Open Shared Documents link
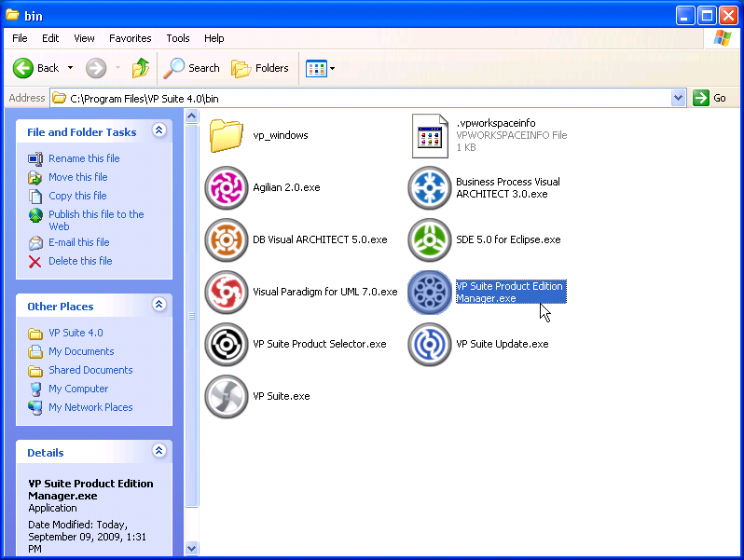This screenshot has height=560, width=744. (90, 370)
